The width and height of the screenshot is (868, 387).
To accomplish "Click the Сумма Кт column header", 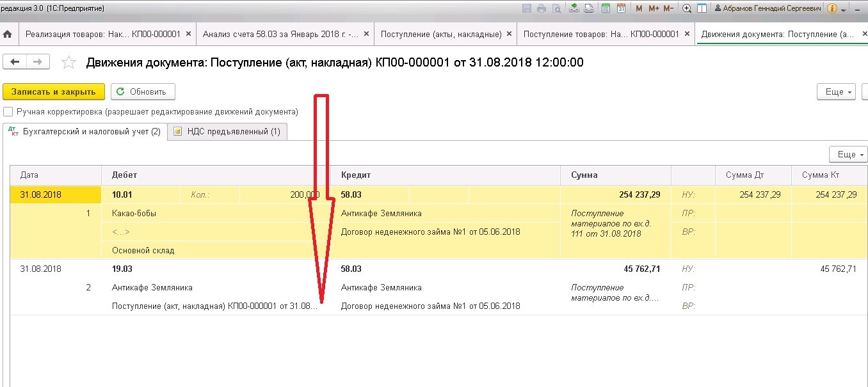I will tap(829, 175).
